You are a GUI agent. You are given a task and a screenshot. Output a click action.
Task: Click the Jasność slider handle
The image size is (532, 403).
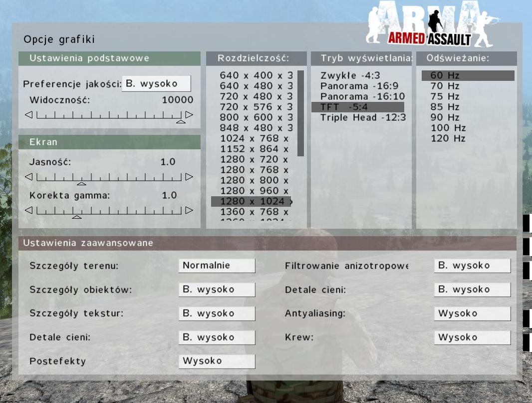coord(81,183)
